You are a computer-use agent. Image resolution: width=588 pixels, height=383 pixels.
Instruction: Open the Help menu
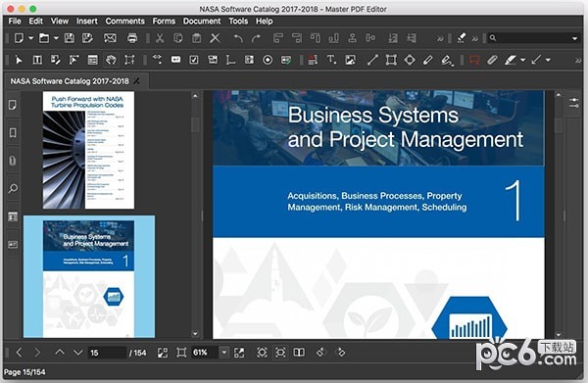[264, 21]
